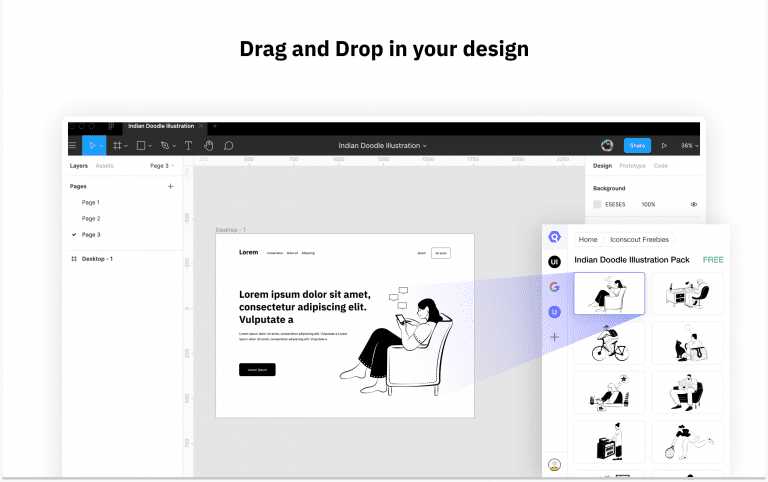
Task: Click the Present play icon
Action: point(664,145)
